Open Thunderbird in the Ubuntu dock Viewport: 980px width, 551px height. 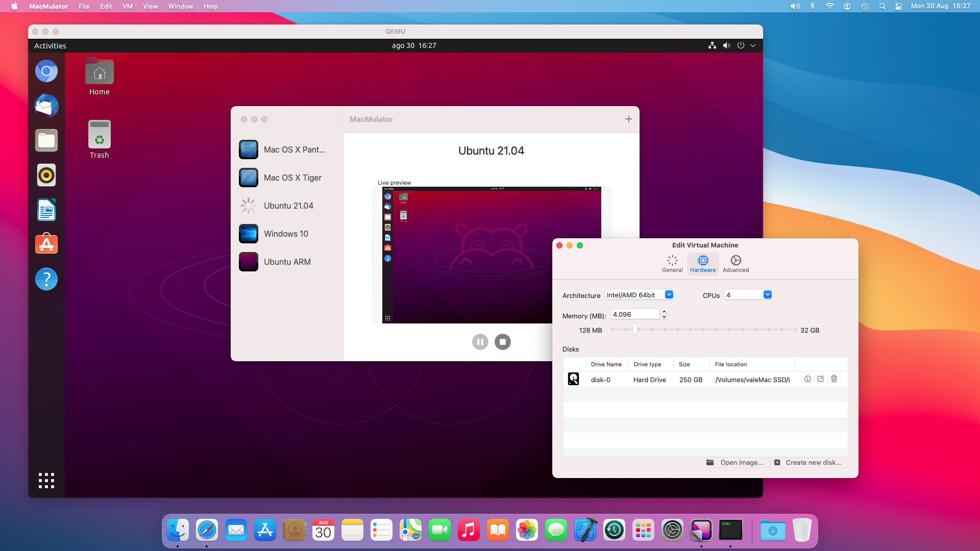tap(46, 106)
